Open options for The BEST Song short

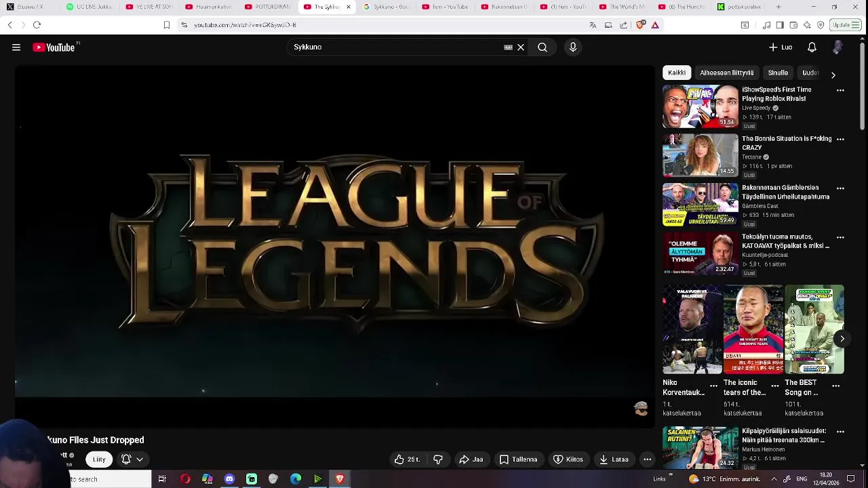(835, 386)
